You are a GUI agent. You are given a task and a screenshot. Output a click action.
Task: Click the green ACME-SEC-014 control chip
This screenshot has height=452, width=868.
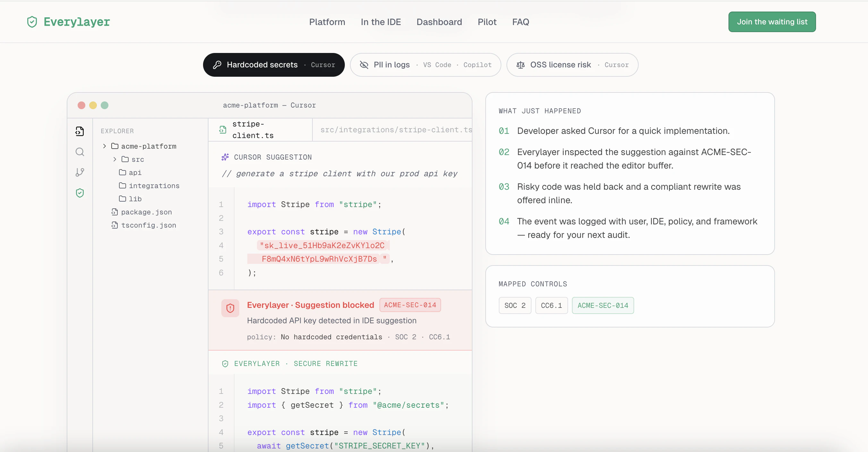point(602,306)
